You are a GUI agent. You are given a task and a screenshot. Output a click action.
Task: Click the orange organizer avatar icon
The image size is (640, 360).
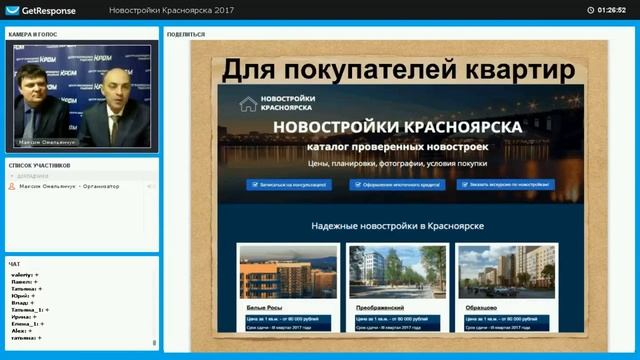pyautogui.click(x=12, y=186)
